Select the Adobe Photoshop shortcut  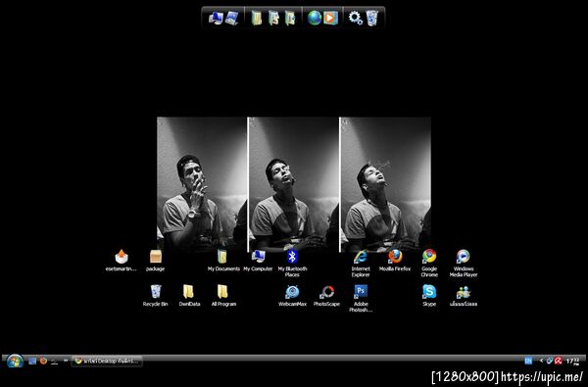click(x=361, y=298)
